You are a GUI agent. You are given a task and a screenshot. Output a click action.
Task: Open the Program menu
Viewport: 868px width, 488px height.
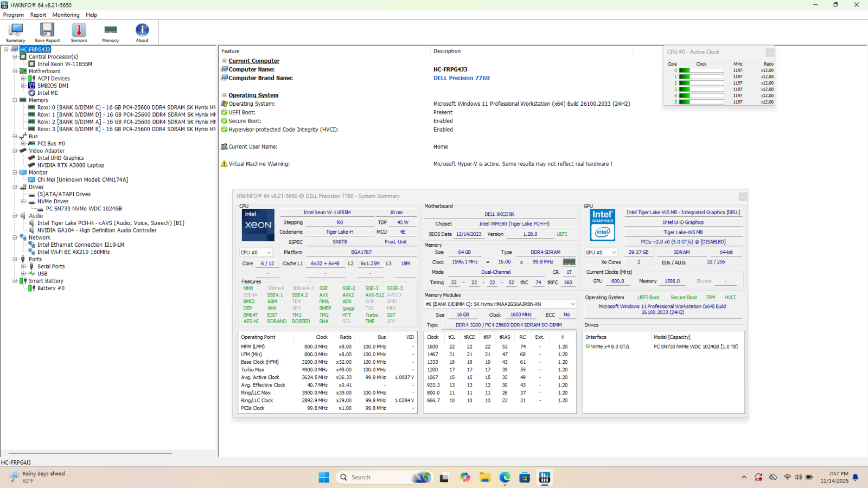click(13, 15)
